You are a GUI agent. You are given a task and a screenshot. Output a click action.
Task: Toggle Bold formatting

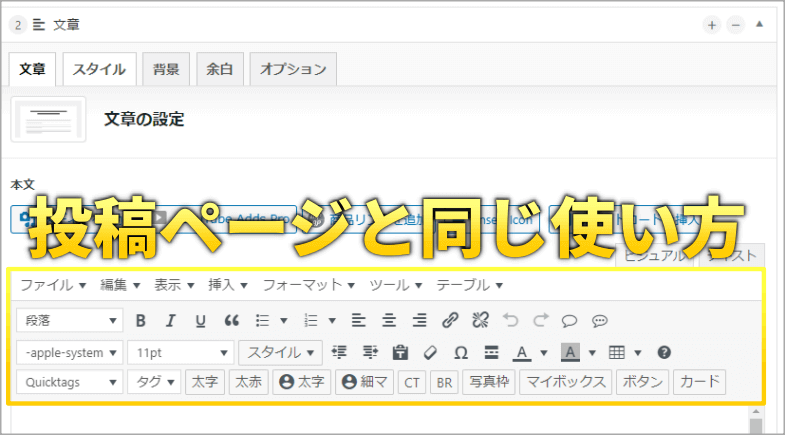(x=141, y=320)
